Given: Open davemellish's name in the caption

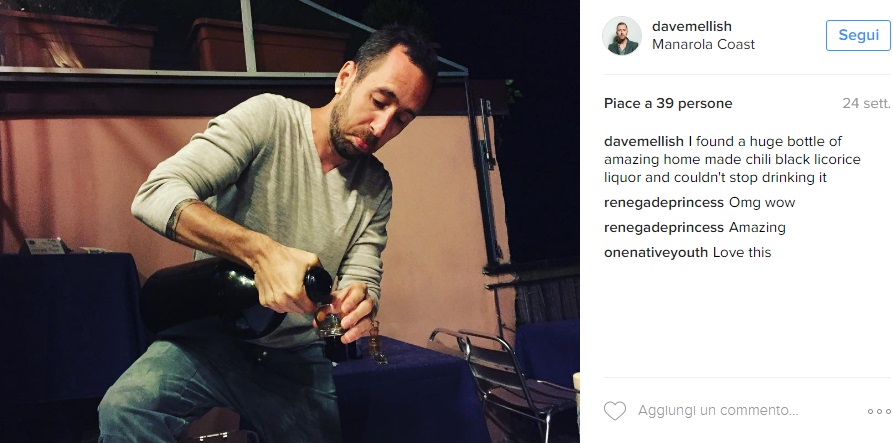Looking at the screenshot, I should pyautogui.click(x=644, y=141).
